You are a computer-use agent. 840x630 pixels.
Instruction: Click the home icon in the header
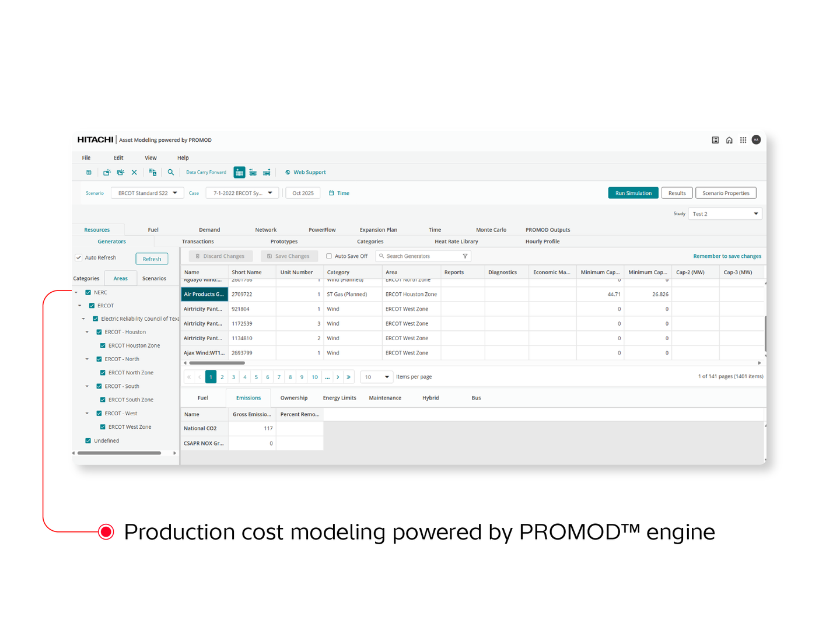[x=729, y=140]
